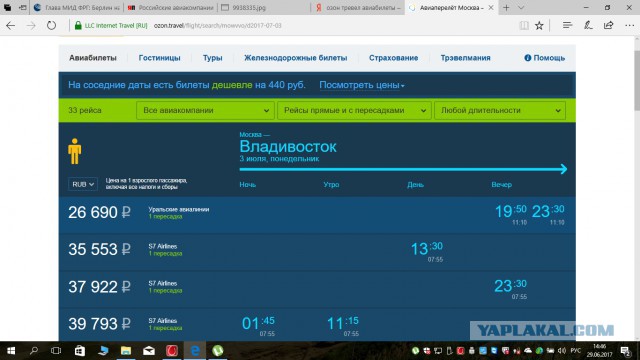This screenshot has height=360, width=640.
Task: Open a new browser tab plus button
Action: [x=506, y=7]
